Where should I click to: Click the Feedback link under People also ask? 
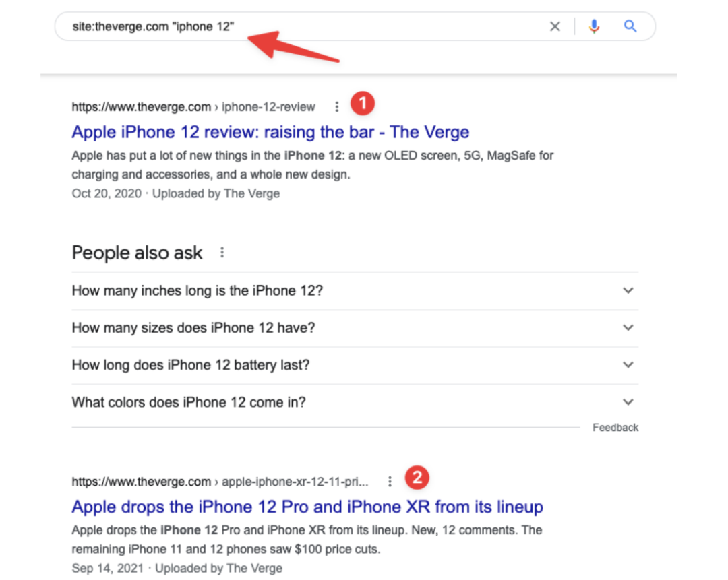pyautogui.click(x=615, y=428)
